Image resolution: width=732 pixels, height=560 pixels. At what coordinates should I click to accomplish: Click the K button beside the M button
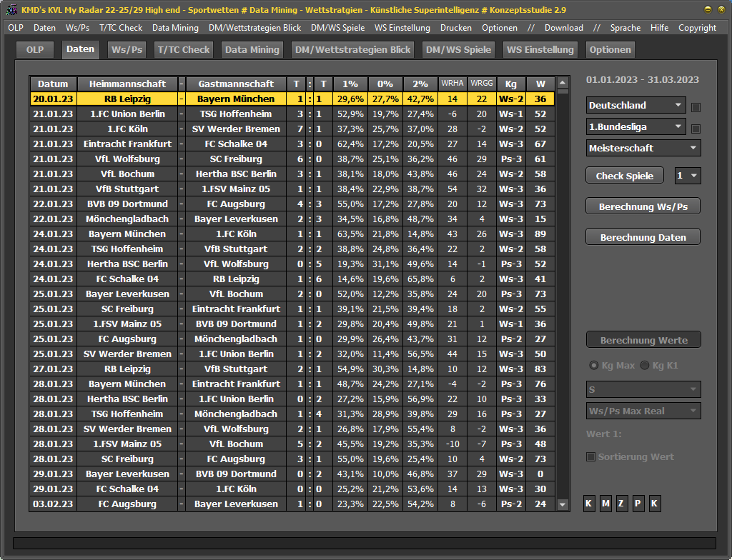pos(589,504)
